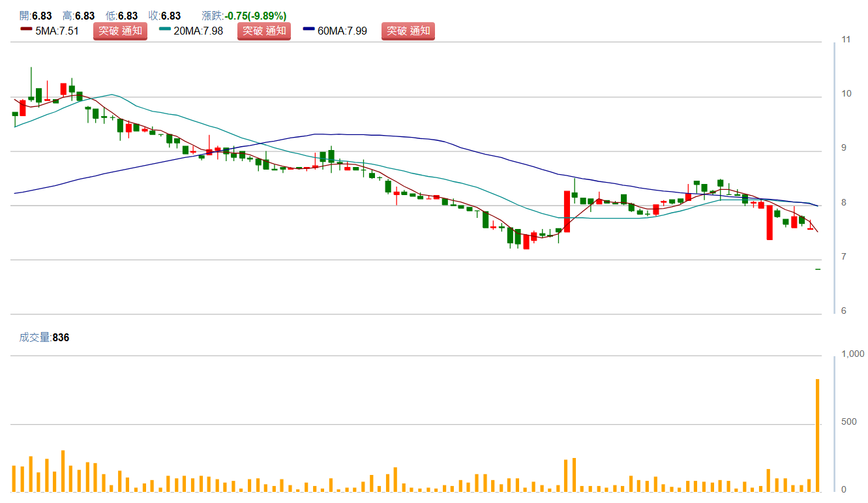Click the 9 price axis label
Viewport: 868px width, 503px height.
click(845, 148)
